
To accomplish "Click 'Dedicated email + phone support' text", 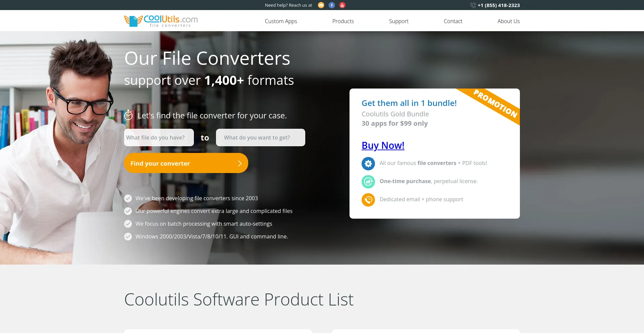I will [x=421, y=199].
